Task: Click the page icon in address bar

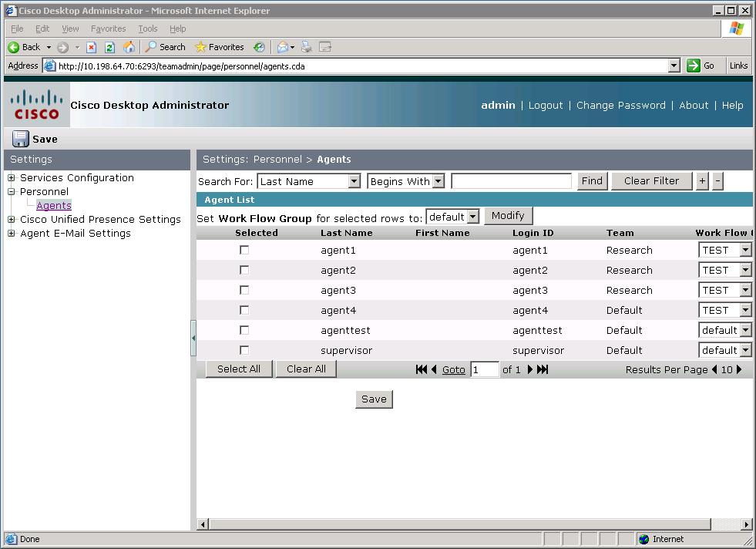Action: [49, 66]
